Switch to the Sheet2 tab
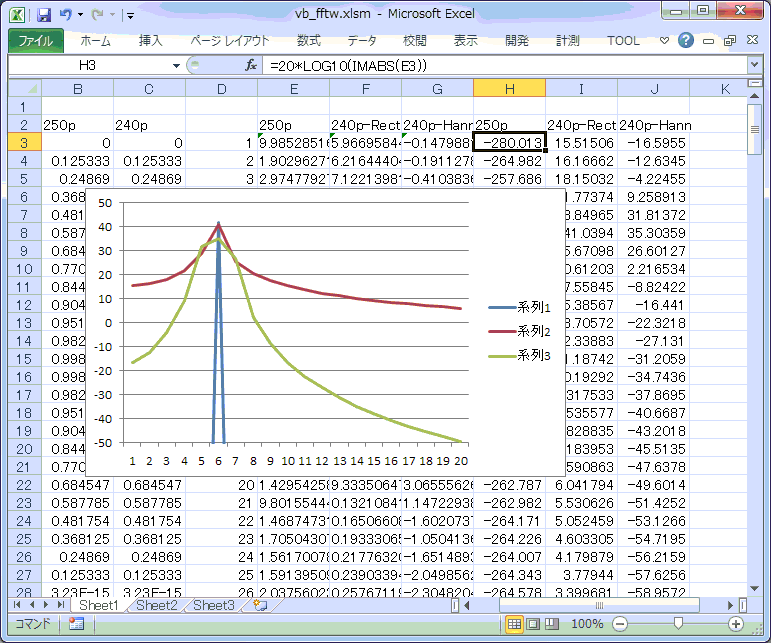771x643 pixels. 156,605
